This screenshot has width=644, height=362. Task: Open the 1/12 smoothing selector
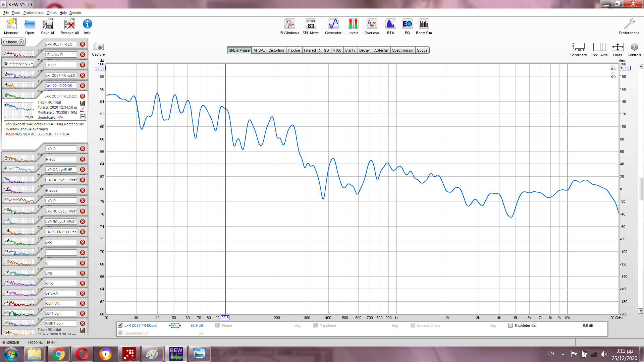[x=175, y=325]
